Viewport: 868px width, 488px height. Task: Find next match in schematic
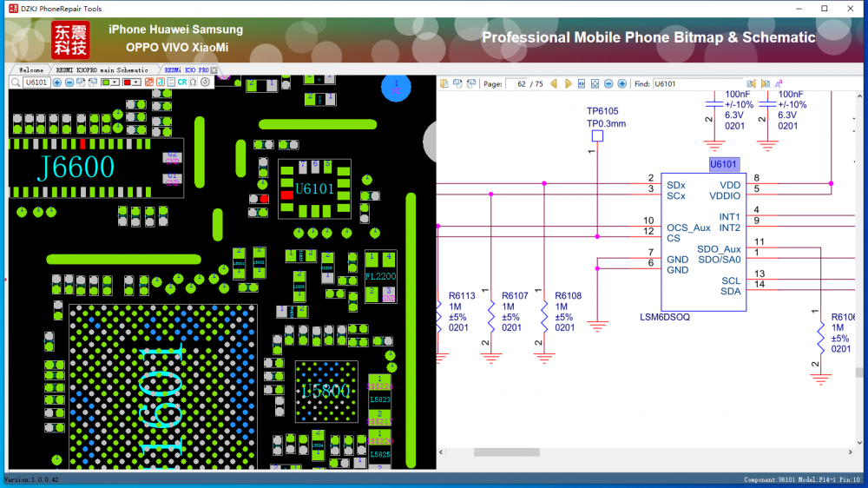765,83
